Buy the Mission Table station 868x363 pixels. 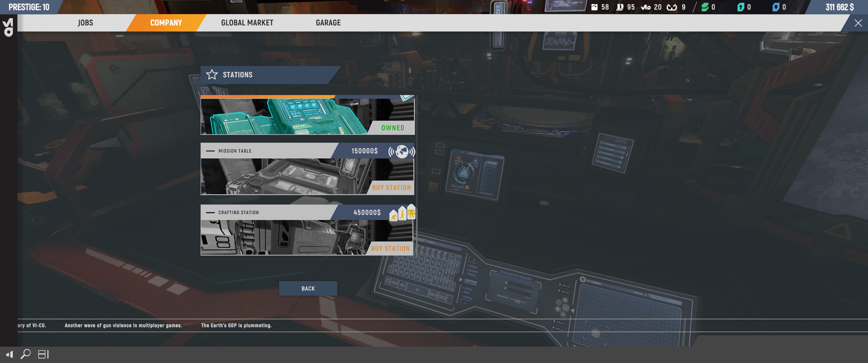(x=391, y=188)
